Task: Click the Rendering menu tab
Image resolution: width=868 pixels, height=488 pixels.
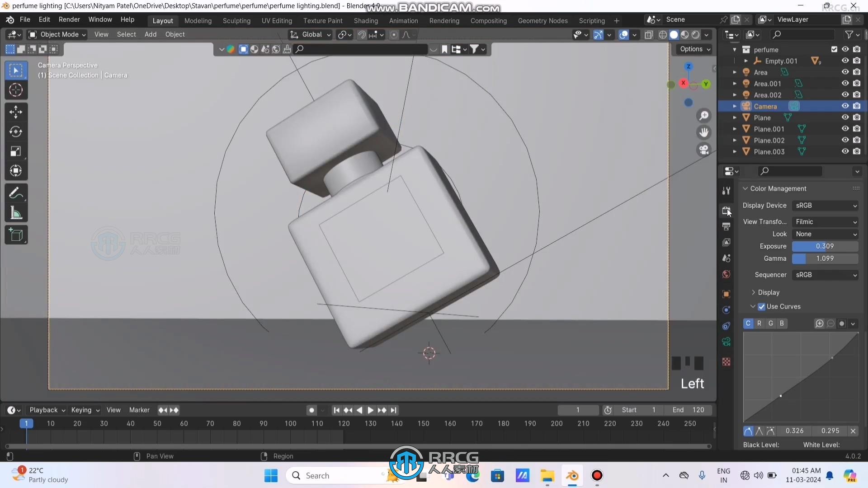Action: [x=444, y=20]
